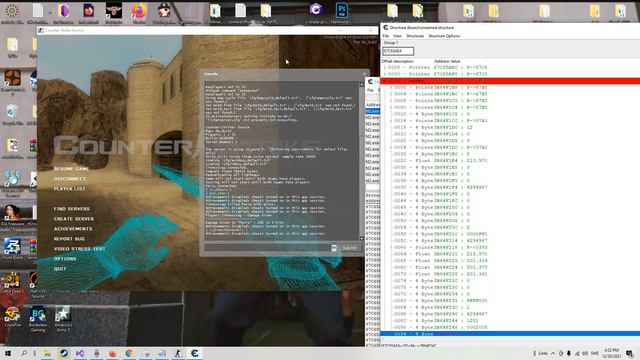Close the game Console dialog
Image resolution: width=640 pixels, height=360 pixels.
pyautogui.click(x=364, y=74)
